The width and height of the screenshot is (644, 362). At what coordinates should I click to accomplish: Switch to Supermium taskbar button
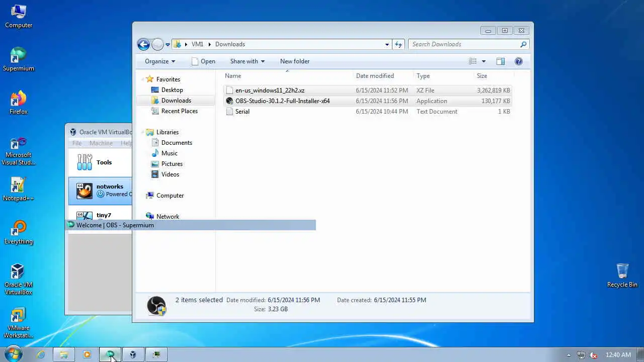[110, 354]
